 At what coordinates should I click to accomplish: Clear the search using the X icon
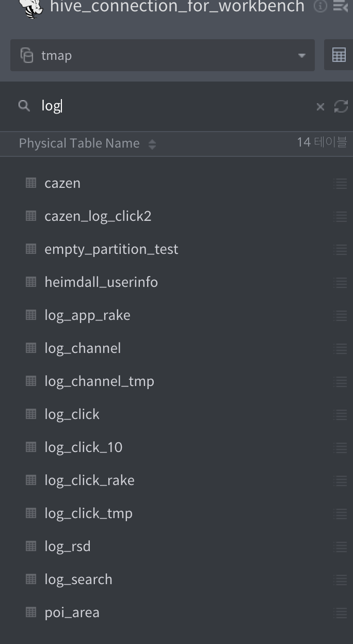(320, 106)
